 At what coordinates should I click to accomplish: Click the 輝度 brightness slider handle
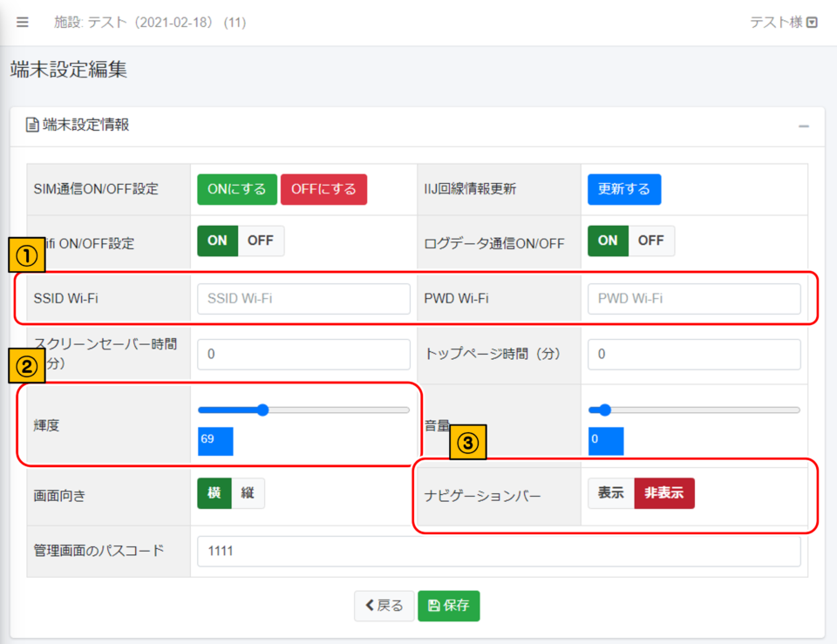pyautogui.click(x=262, y=410)
